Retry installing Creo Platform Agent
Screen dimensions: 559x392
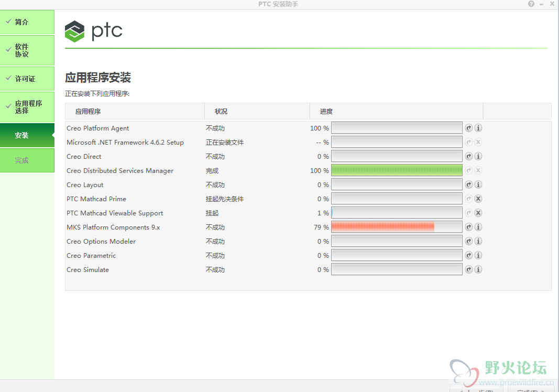469,128
